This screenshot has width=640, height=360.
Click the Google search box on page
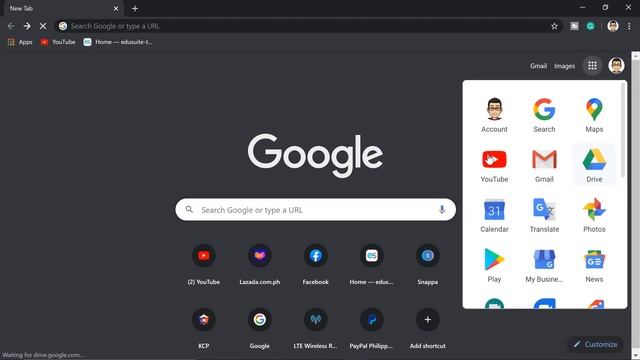[x=316, y=210]
